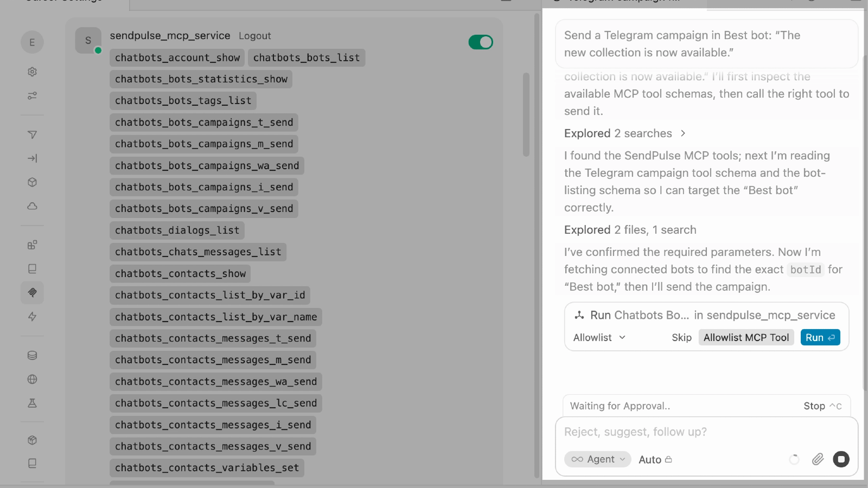The width and height of the screenshot is (868, 488).
Task: Click the lock icon beside Auto
Action: click(668, 460)
